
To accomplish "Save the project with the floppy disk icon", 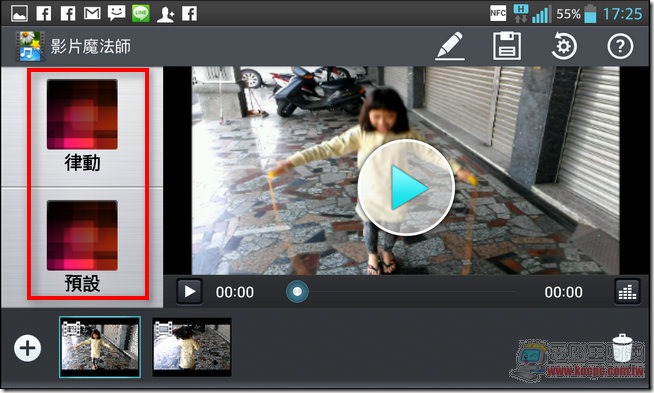I will pos(507,46).
